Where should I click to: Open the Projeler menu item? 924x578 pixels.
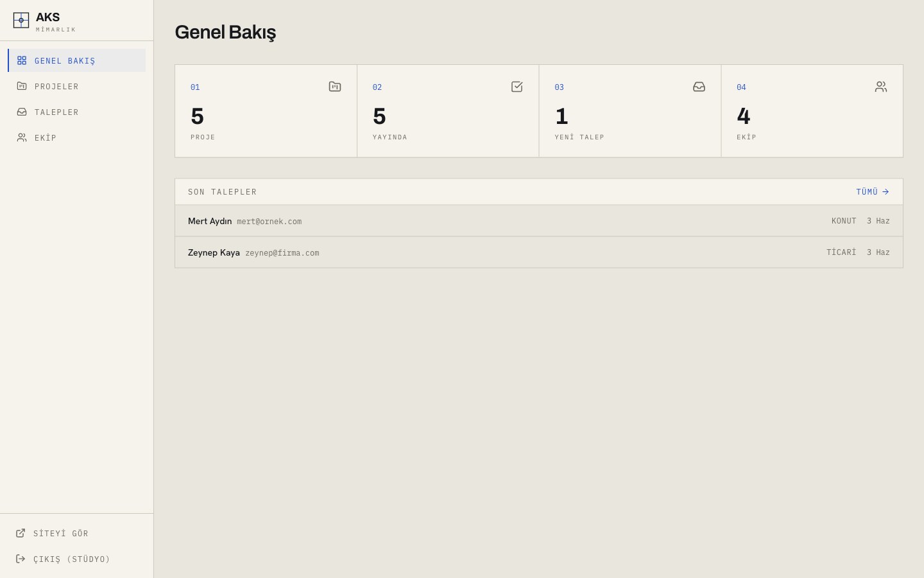(77, 86)
